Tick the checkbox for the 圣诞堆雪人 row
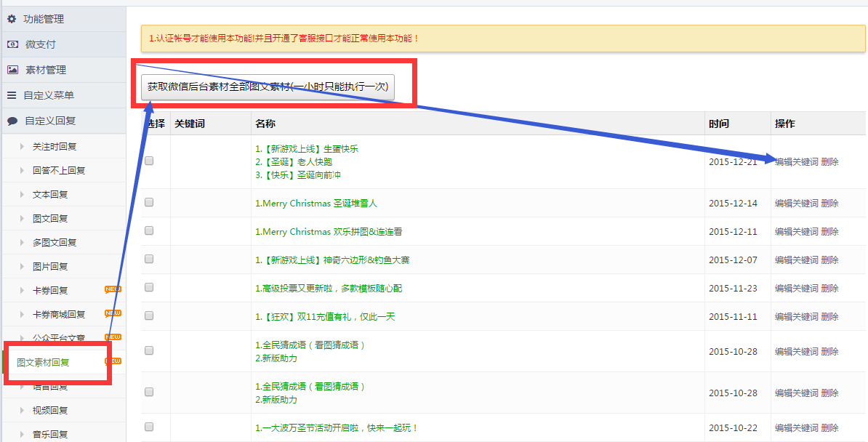 coord(149,203)
